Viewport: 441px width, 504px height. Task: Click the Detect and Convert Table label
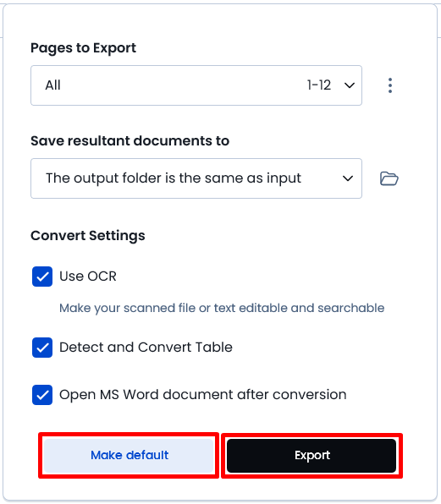coord(146,348)
